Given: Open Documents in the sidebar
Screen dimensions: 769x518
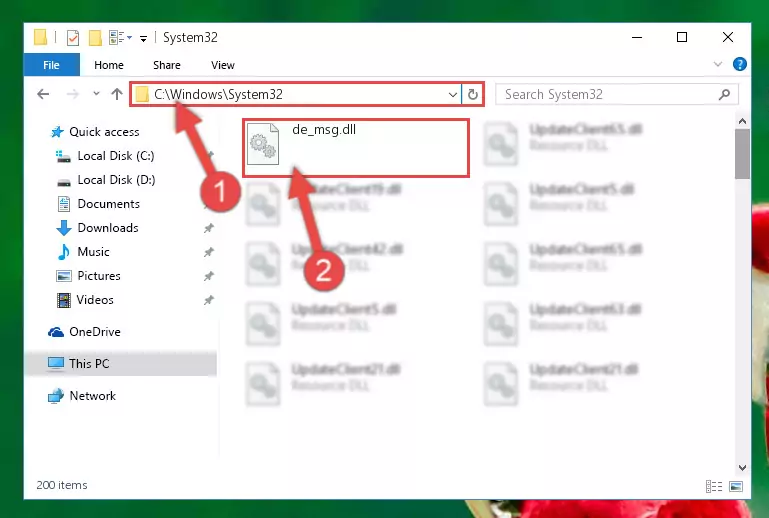Looking at the screenshot, I should 99,204.
